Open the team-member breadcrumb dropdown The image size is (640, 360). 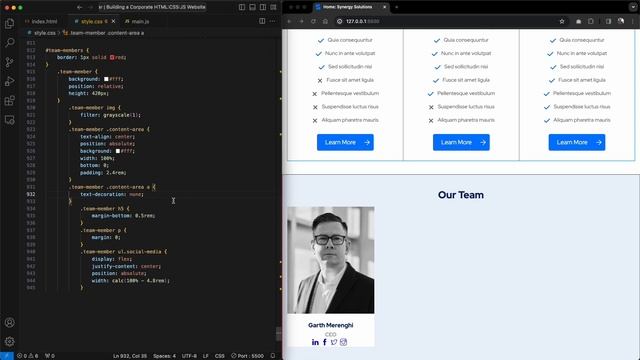click(x=103, y=33)
